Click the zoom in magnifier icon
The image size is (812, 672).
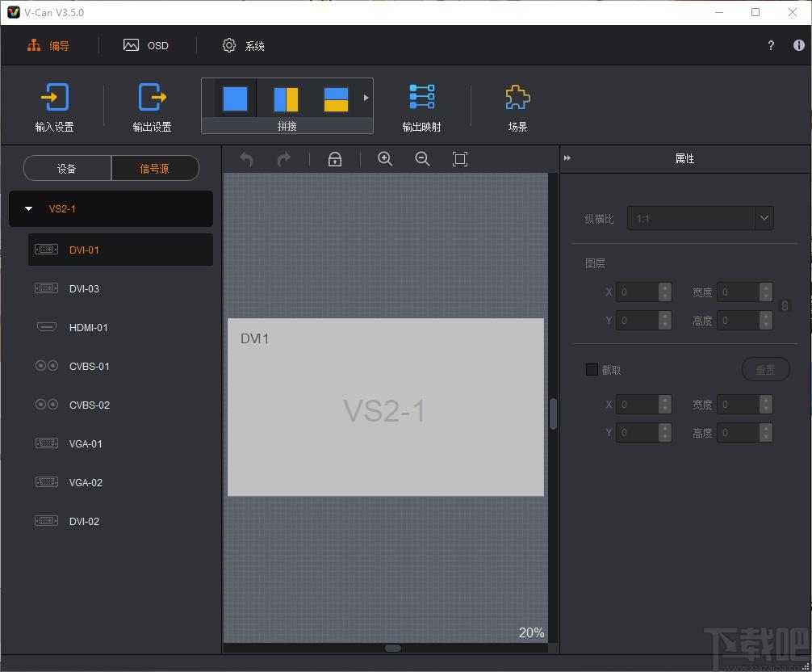(x=385, y=159)
